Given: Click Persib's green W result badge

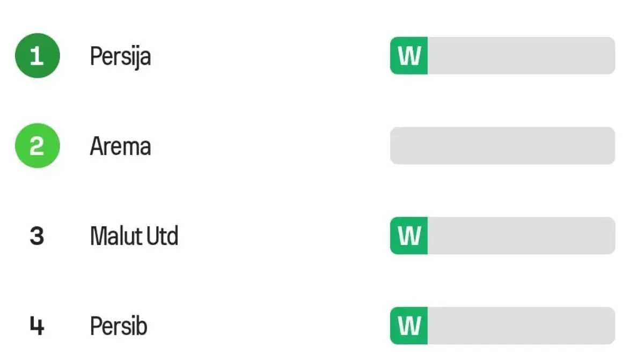Looking at the screenshot, I should point(409,326).
